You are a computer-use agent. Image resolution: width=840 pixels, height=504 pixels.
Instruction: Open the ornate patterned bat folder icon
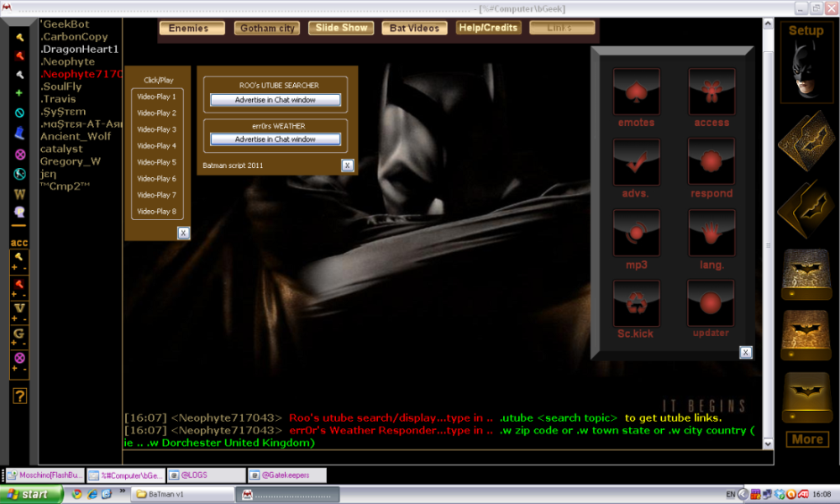click(x=806, y=140)
